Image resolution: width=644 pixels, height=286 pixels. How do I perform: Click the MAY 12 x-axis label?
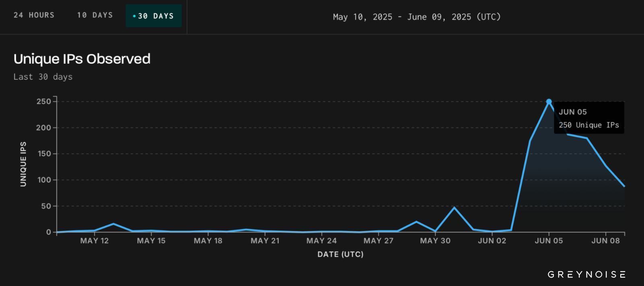(x=95, y=241)
